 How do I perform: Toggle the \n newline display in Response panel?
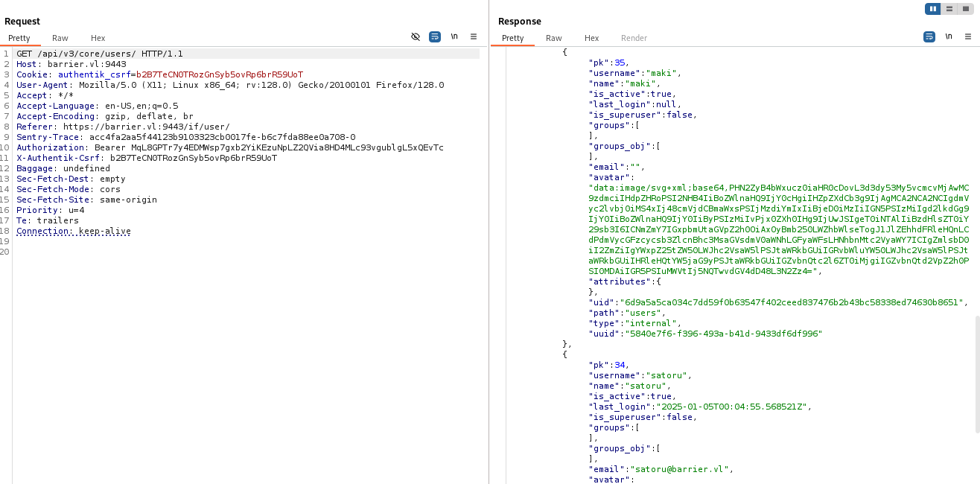pos(949,36)
